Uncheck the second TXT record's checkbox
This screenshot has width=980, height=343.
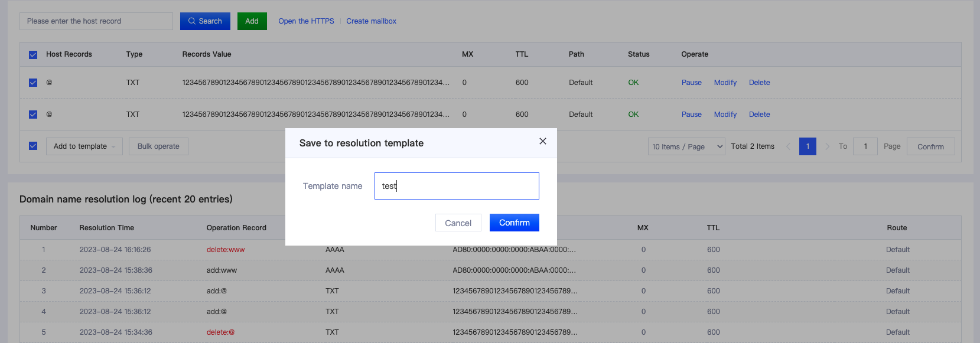point(33,115)
